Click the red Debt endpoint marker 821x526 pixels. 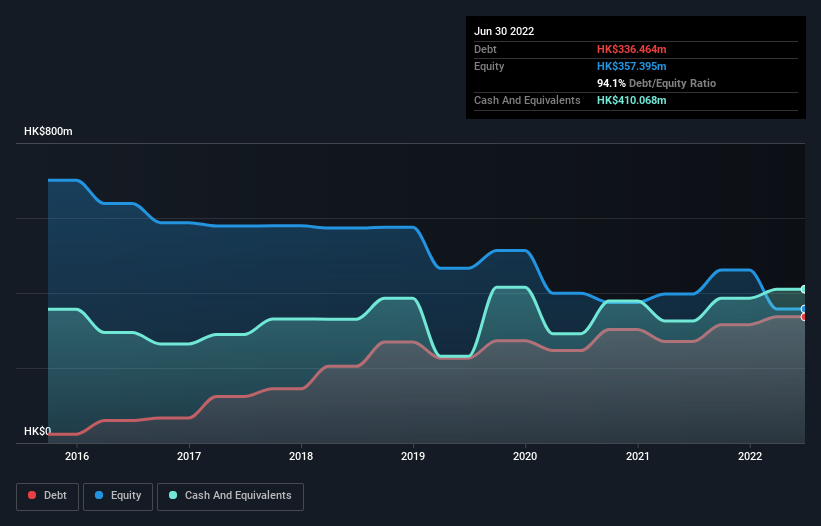(804, 317)
